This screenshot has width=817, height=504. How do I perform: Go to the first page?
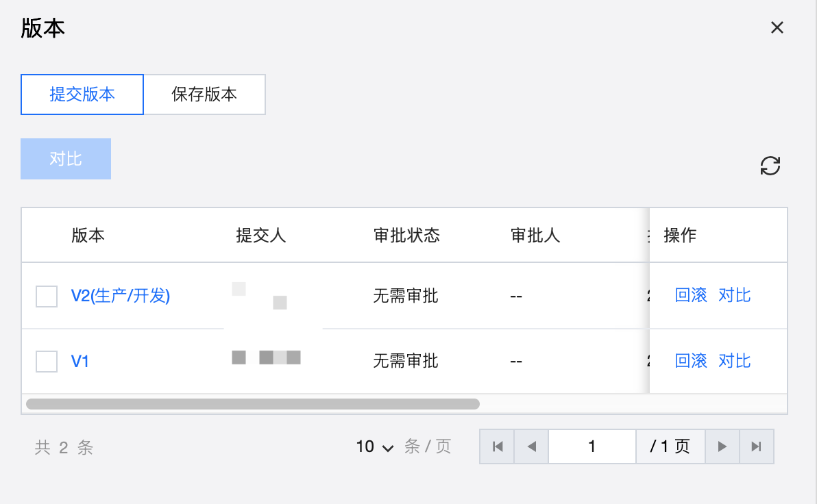pos(498,446)
